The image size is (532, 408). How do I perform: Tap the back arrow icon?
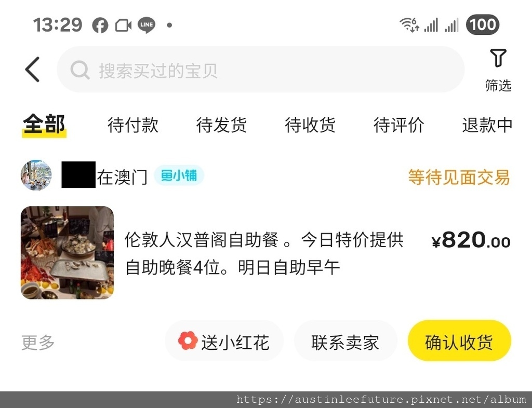tap(33, 70)
